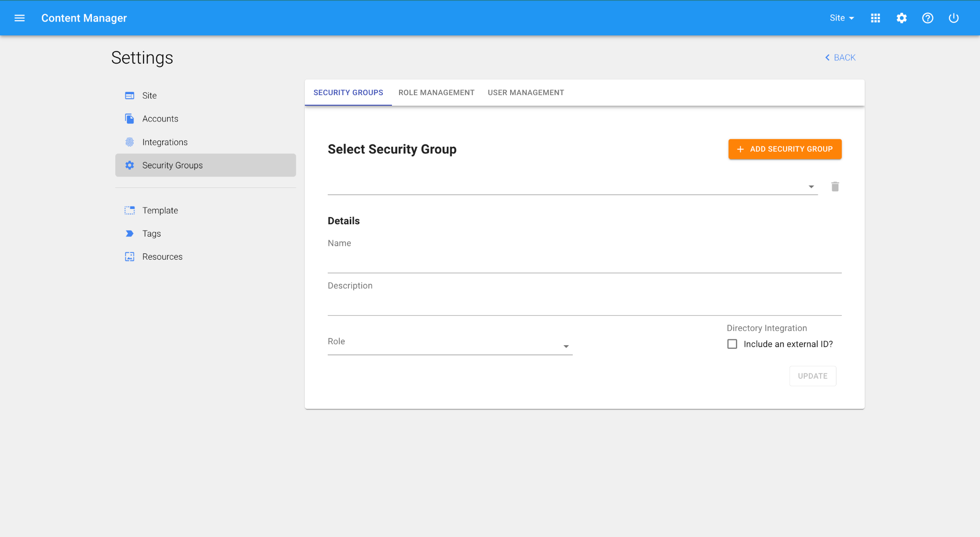Select Site in settings sidebar
This screenshot has width=980, height=537.
coord(205,96)
